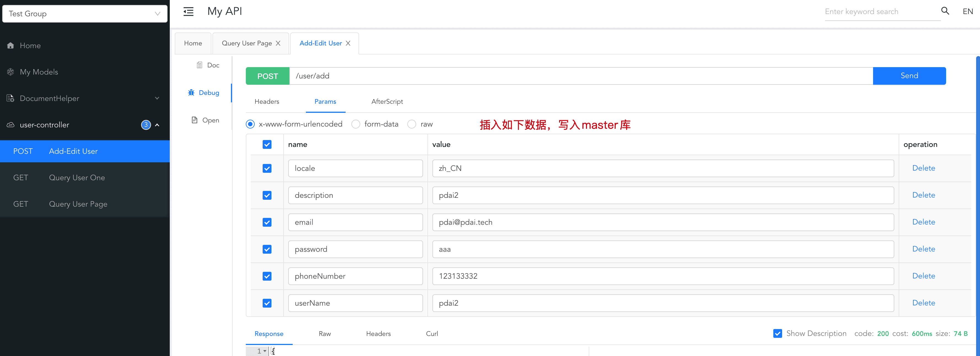
Task: Click the email value input field
Action: (663, 222)
